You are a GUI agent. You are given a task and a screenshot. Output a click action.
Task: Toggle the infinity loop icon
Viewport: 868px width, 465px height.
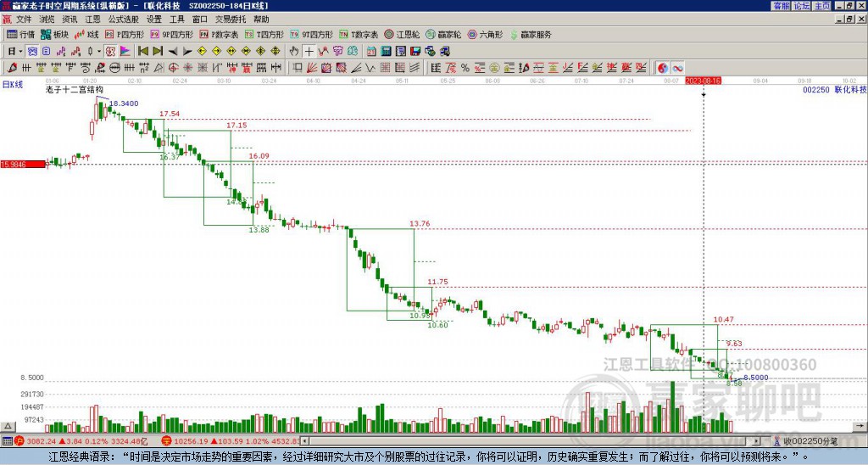click(677, 68)
